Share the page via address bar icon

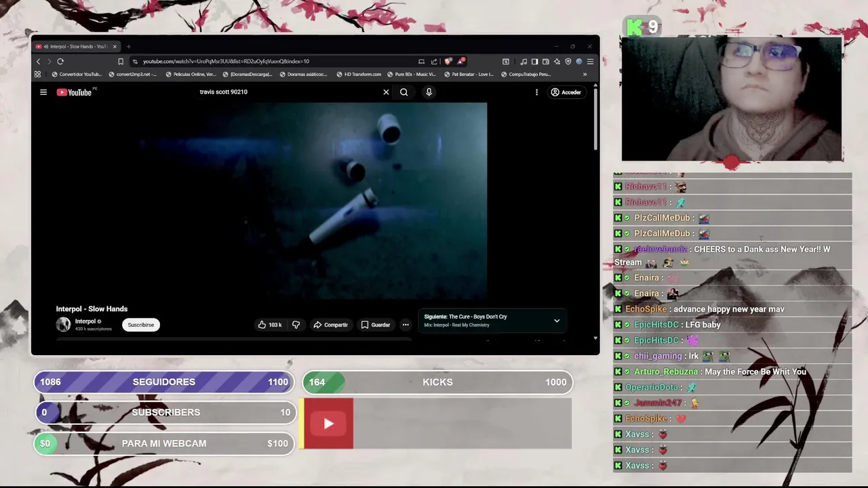pyautogui.click(x=434, y=62)
